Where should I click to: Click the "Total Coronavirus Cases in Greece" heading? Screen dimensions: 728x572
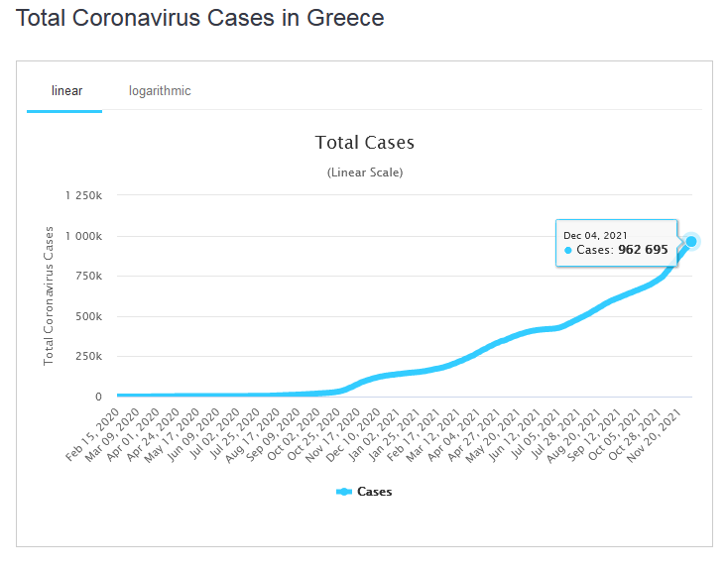click(x=200, y=18)
